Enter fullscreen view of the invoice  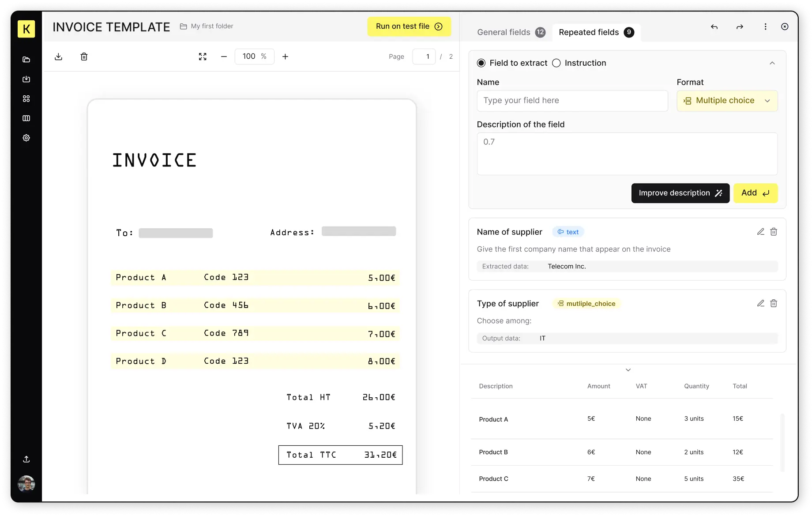coord(203,56)
